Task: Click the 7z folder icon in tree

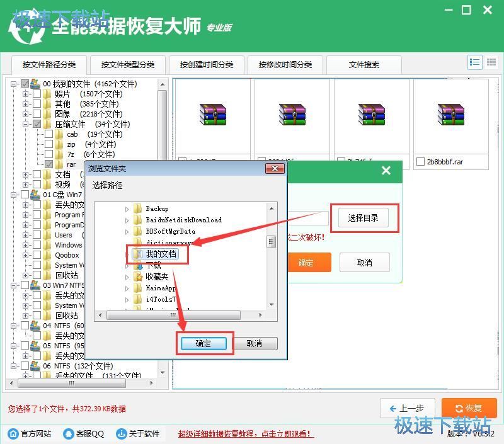Action: (x=59, y=154)
